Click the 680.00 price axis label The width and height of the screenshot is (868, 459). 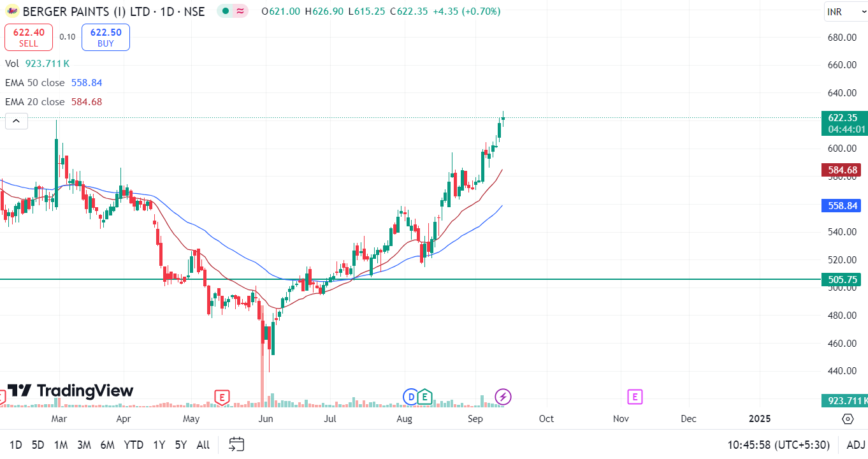pyautogui.click(x=842, y=38)
